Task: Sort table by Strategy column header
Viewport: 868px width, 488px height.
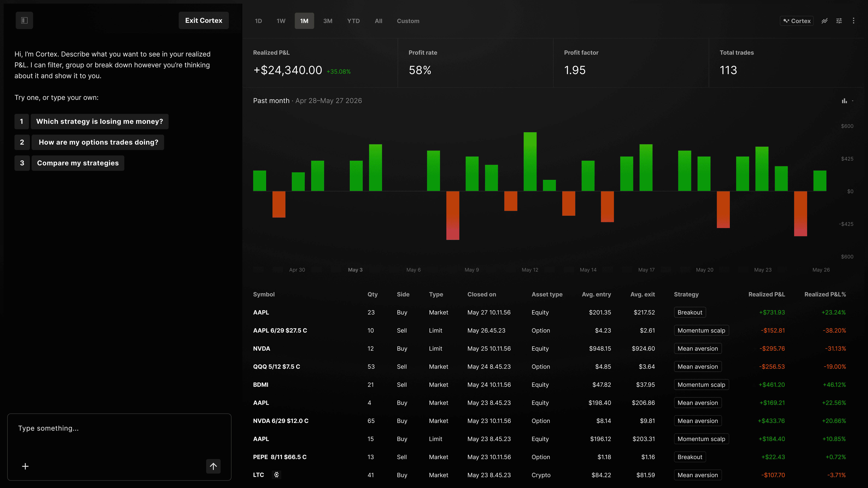Action: (x=686, y=294)
